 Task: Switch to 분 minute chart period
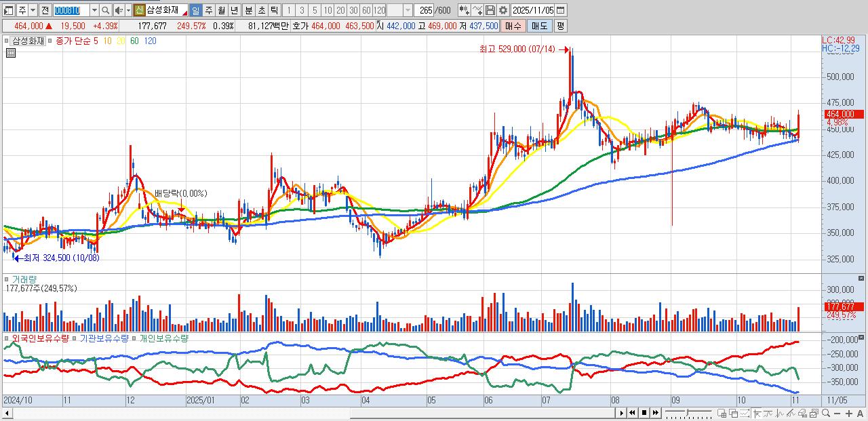tap(249, 10)
